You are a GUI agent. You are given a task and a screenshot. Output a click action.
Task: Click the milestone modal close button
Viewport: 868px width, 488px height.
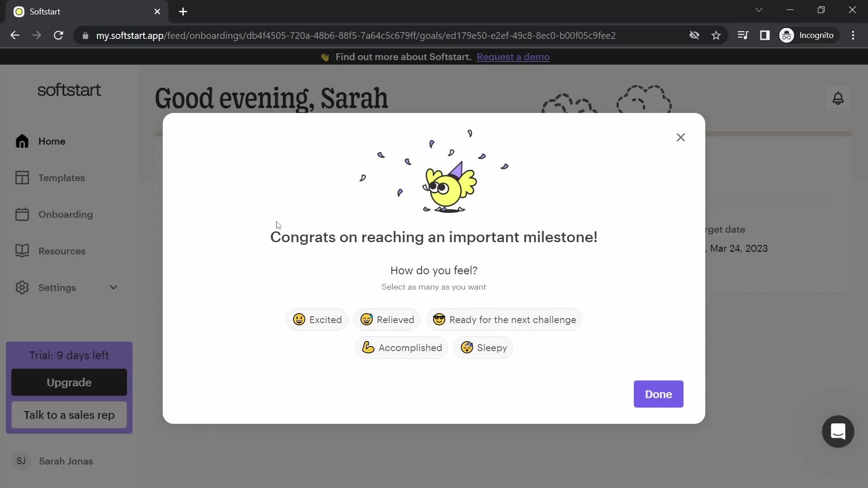click(681, 137)
